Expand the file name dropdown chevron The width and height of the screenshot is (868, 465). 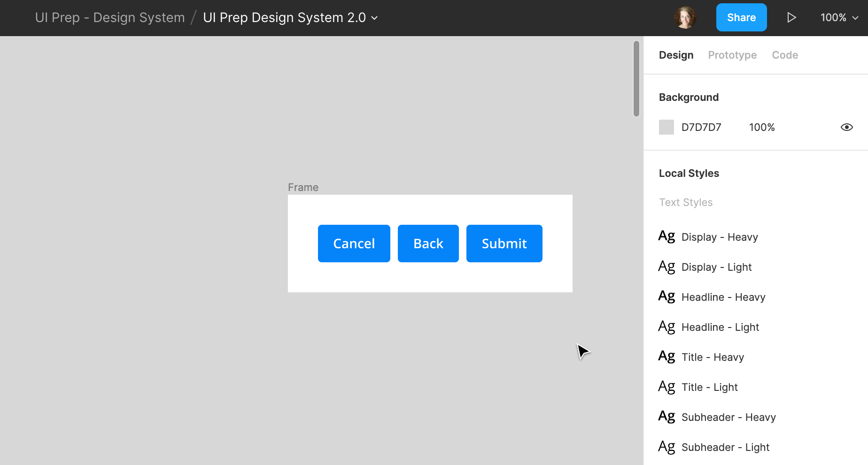(x=374, y=18)
